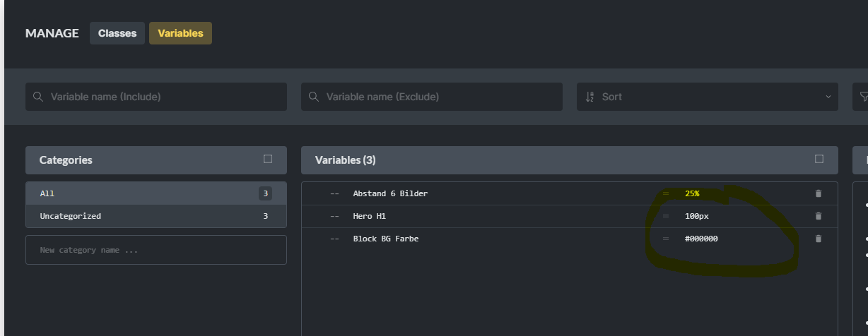Image resolution: width=868 pixels, height=336 pixels.
Task: Click the filter funnel icon
Action: coord(863,97)
